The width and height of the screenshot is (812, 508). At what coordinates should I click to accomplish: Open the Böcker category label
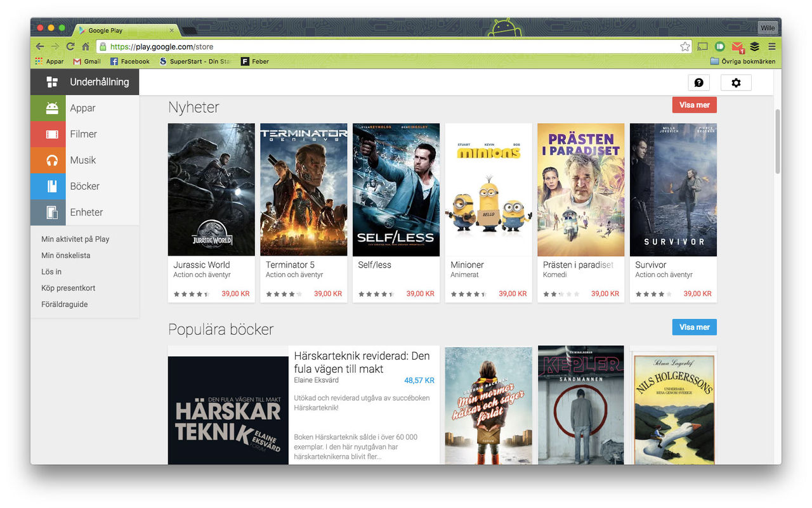(84, 186)
